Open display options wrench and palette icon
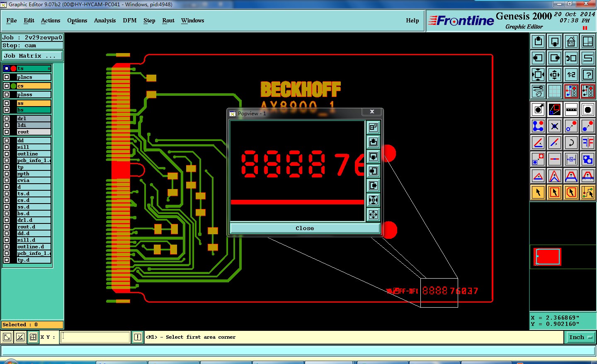This screenshot has width=597, height=364. coord(538,91)
